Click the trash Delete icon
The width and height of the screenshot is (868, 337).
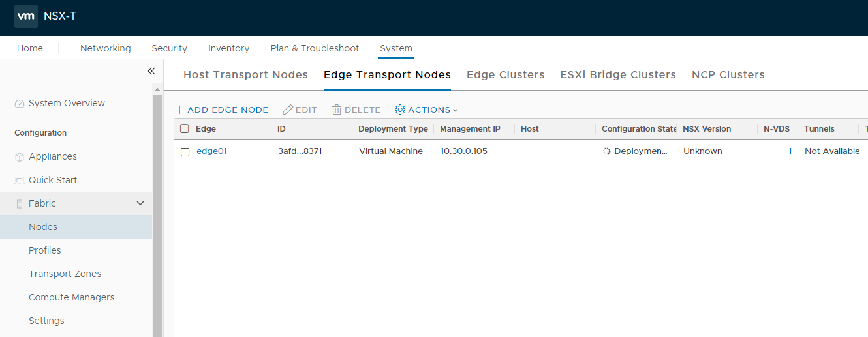point(337,110)
